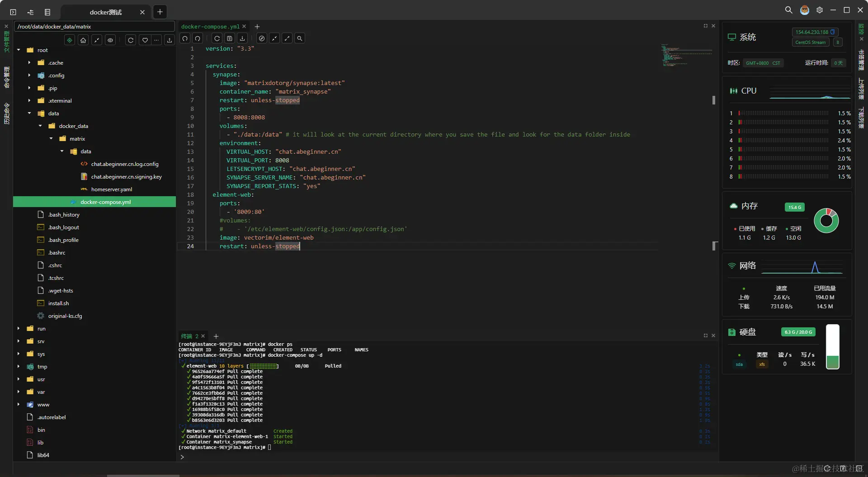Refresh the file manager listing
Image resolution: width=868 pixels, height=477 pixels.
coord(130,40)
